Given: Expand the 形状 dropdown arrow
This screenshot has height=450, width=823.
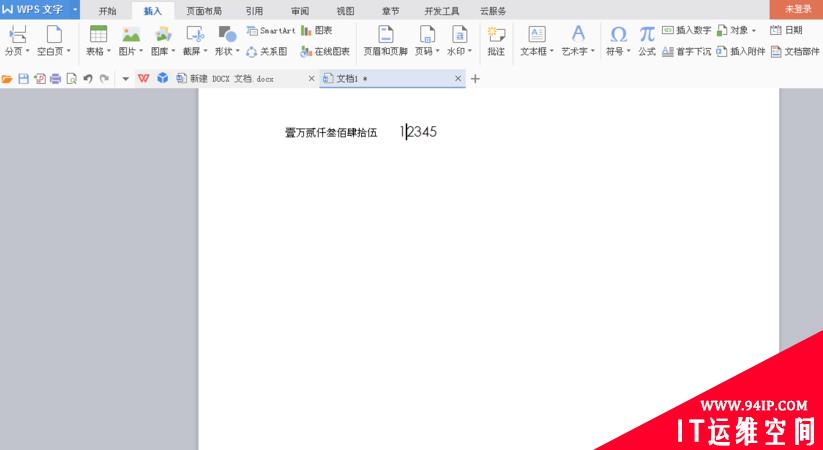Looking at the screenshot, I should [x=237, y=51].
